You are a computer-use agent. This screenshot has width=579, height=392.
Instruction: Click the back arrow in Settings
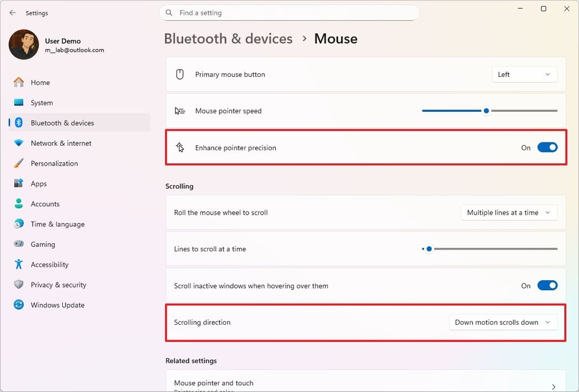pyautogui.click(x=12, y=12)
